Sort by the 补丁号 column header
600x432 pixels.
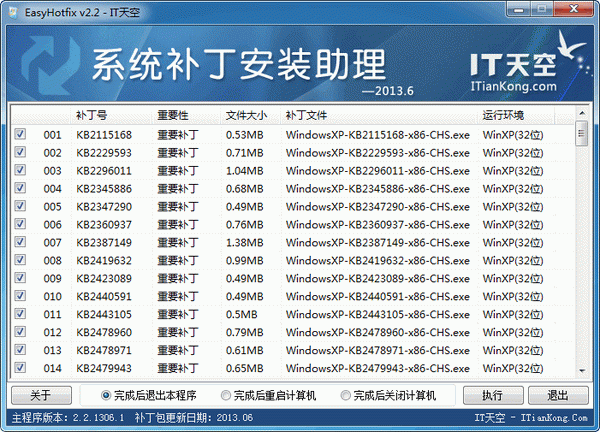[112, 115]
